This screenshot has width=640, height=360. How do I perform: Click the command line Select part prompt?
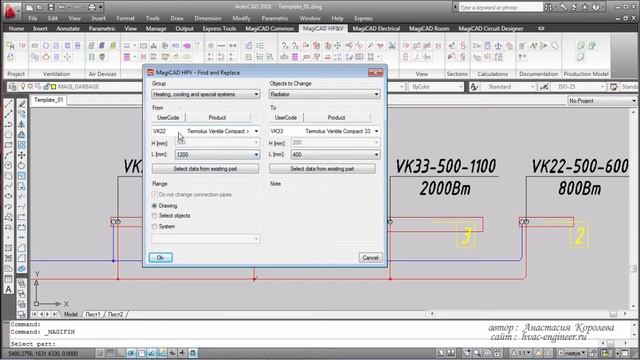[33, 344]
